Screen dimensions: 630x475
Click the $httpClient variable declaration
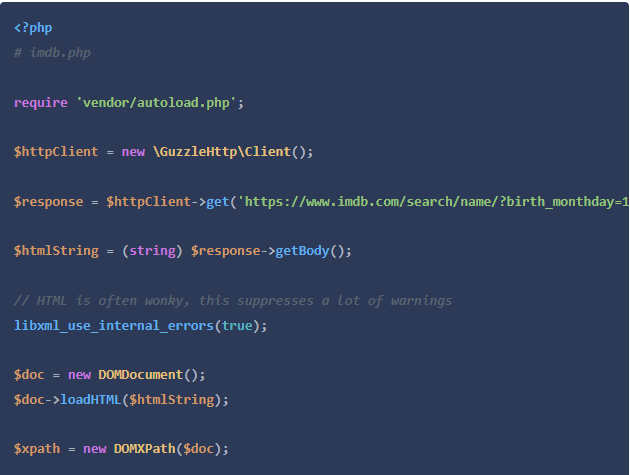56,152
